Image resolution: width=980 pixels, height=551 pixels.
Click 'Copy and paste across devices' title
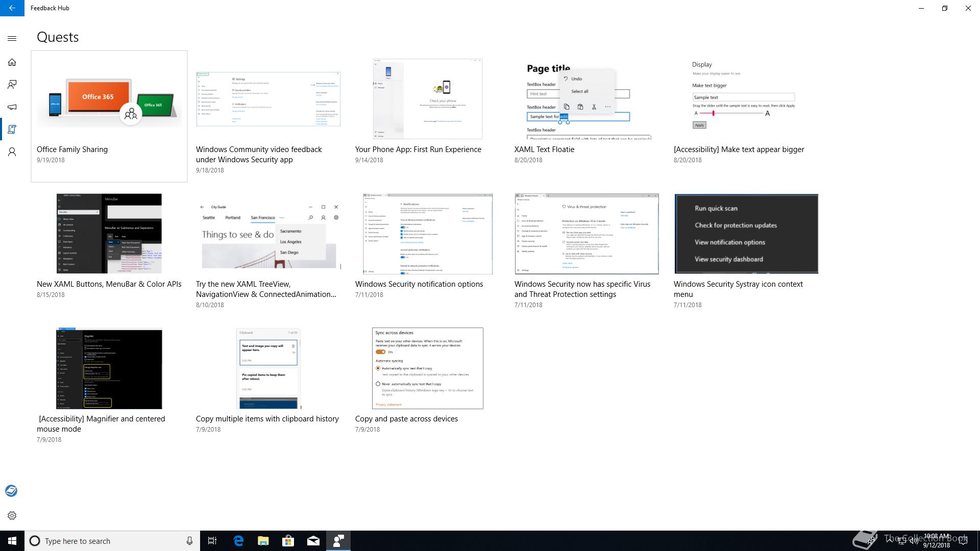pyautogui.click(x=406, y=419)
